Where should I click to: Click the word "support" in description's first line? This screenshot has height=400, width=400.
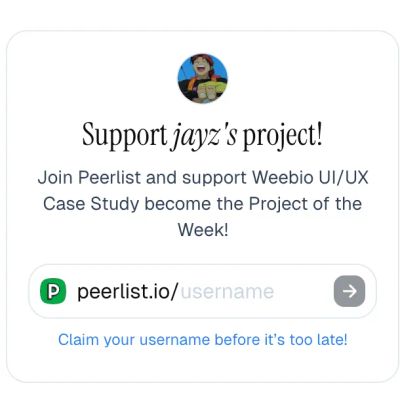pyautogui.click(x=214, y=178)
